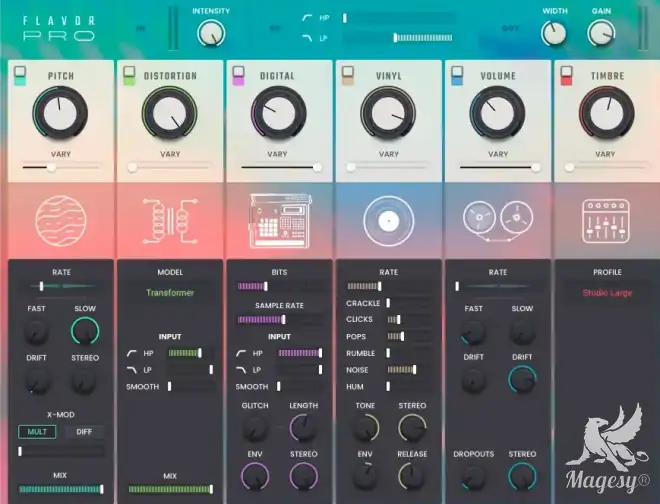The height and width of the screenshot is (504, 660).
Task: Click the Digital Glitch knob
Action: pos(254,427)
